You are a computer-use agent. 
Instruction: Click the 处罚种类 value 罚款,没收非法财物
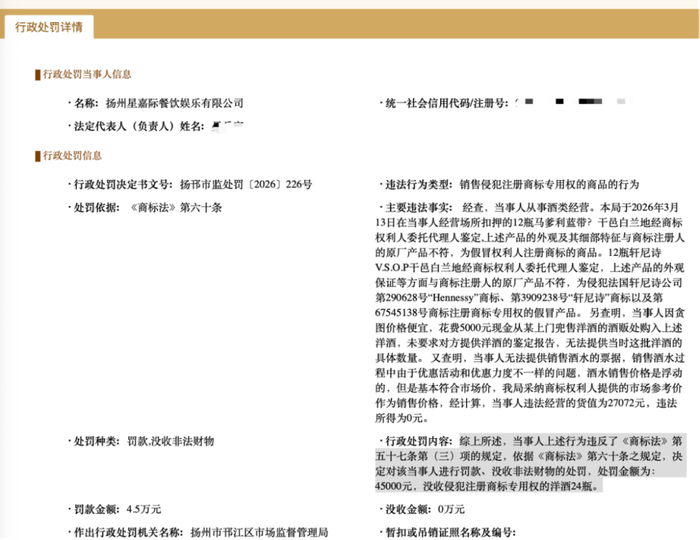pos(171,441)
